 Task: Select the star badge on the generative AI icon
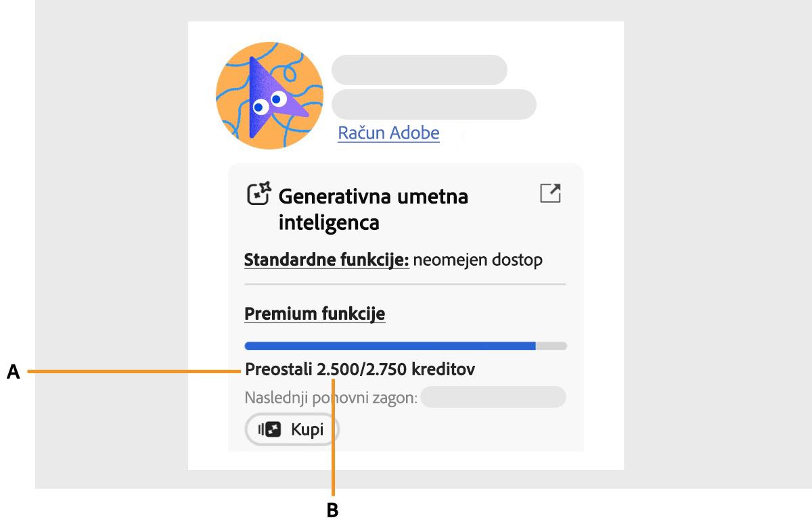pyautogui.click(x=265, y=185)
